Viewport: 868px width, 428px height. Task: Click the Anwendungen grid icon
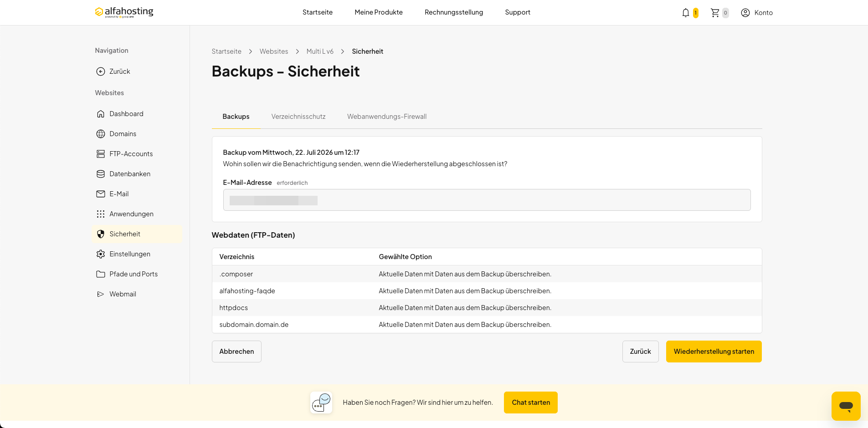101,214
